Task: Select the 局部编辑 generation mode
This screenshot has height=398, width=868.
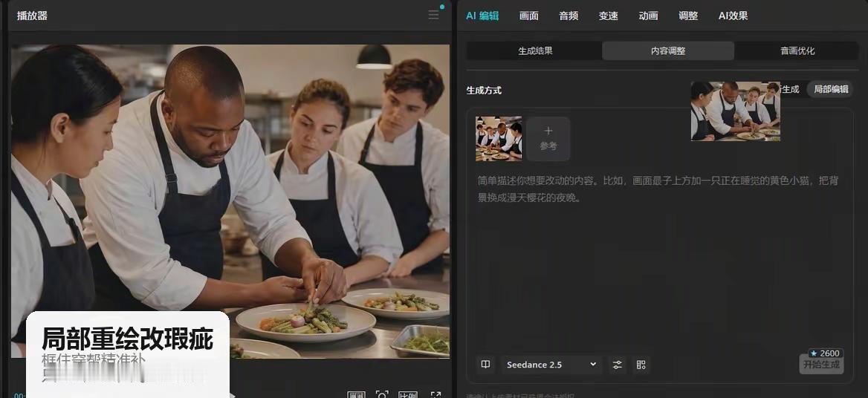Action: [830, 89]
